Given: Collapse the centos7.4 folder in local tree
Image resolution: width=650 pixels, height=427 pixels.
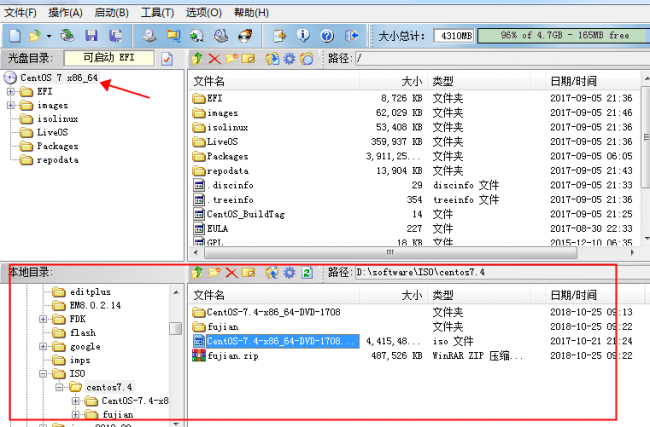Looking at the screenshot, I should 59,388.
